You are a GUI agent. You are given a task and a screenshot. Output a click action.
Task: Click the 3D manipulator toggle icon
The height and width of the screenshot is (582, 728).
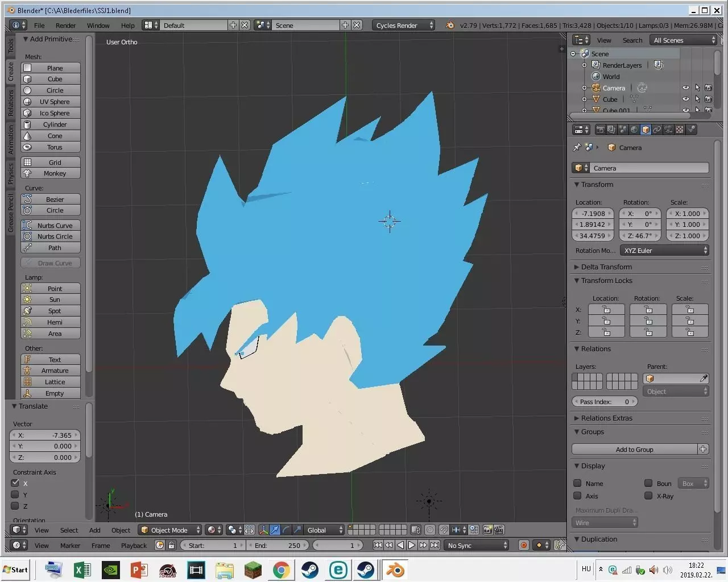[263, 530]
